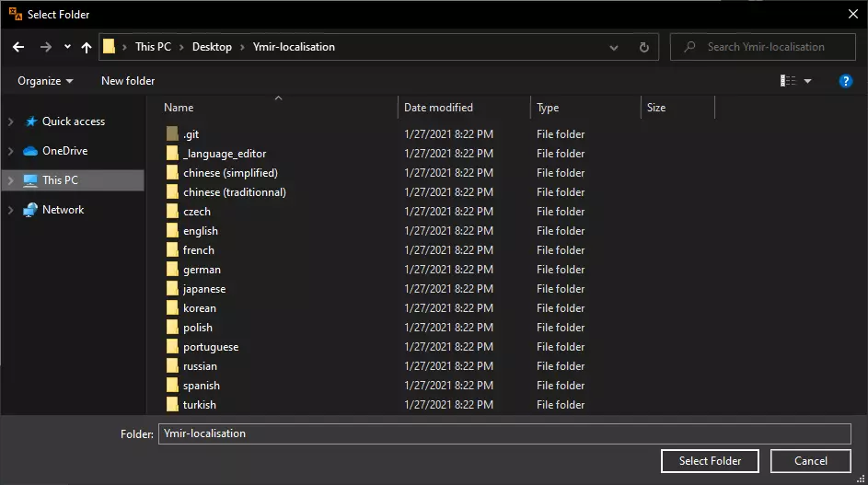Open the Organize menu
The image size is (868, 485).
(45, 81)
